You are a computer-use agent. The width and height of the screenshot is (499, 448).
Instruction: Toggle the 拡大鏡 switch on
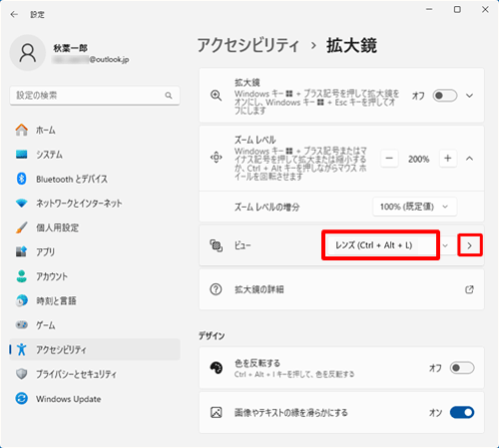445,96
